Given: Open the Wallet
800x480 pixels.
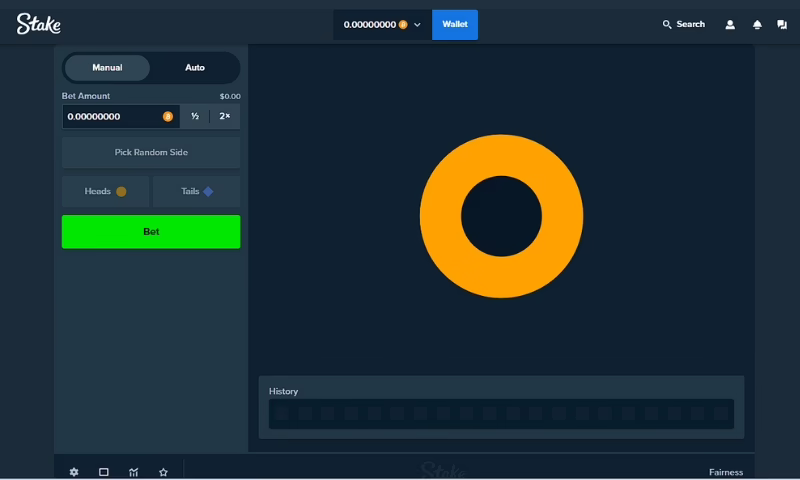Looking at the screenshot, I should click(x=455, y=24).
